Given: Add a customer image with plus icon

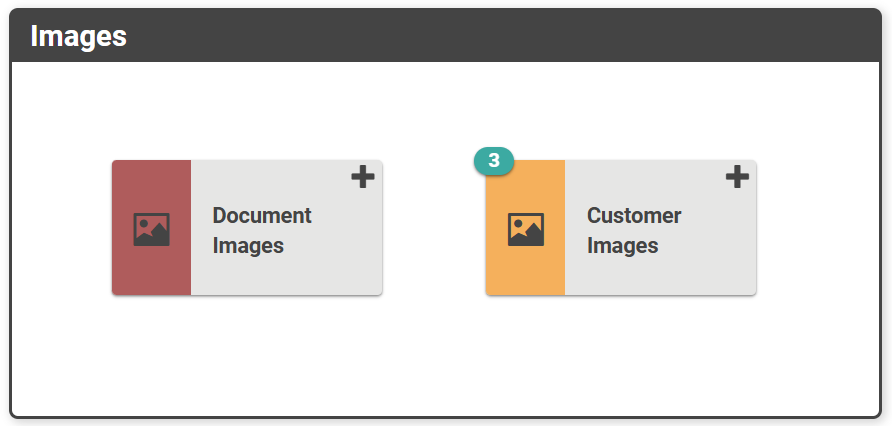Looking at the screenshot, I should point(737,178).
